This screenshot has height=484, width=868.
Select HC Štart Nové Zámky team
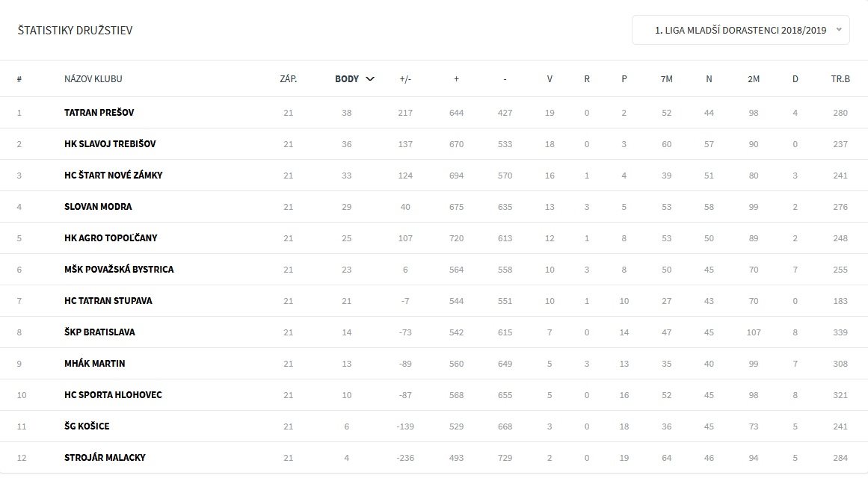tap(114, 176)
